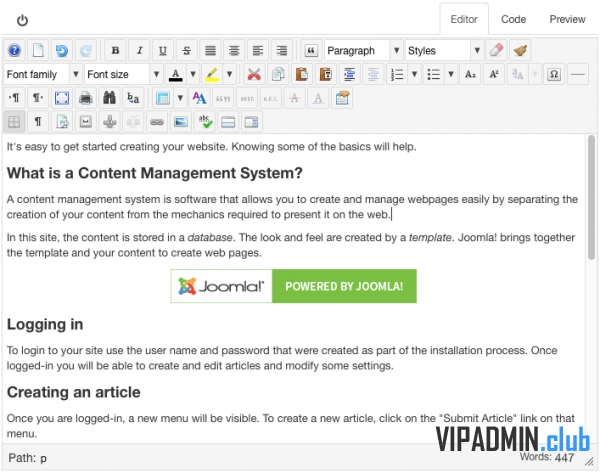The width and height of the screenshot is (600, 473).
Task: Switch to the Code tab
Action: tap(514, 19)
